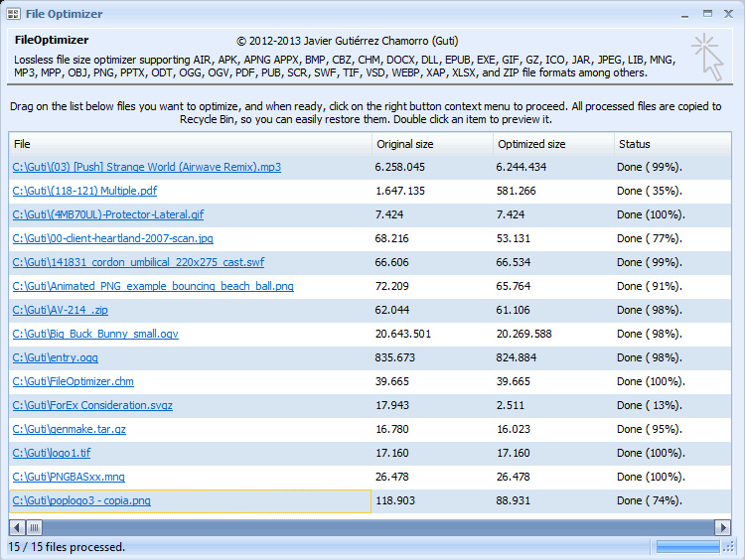The width and height of the screenshot is (746, 560).
Task: Select the Big_Buck_Bunny_small.ogv entry
Action: [x=95, y=335]
